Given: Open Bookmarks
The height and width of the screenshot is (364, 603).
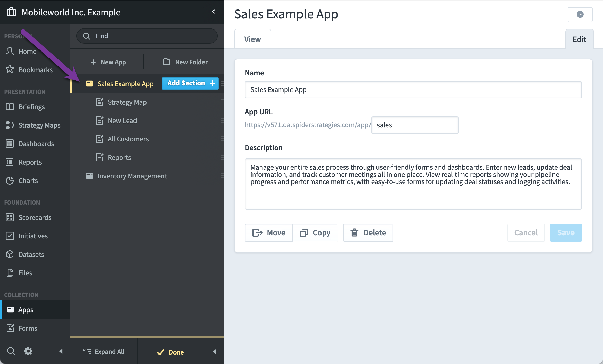Looking at the screenshot, I should coord(35,70).
